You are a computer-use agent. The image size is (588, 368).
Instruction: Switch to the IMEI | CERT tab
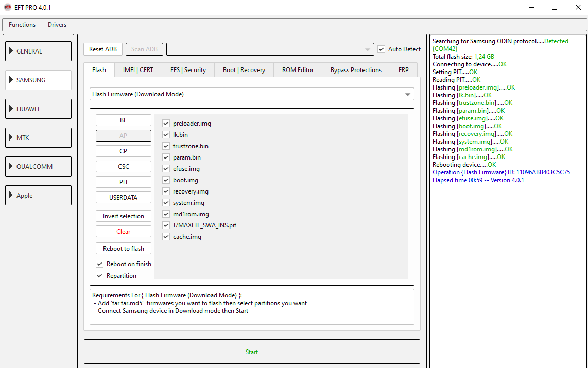[x=138, y=70]
